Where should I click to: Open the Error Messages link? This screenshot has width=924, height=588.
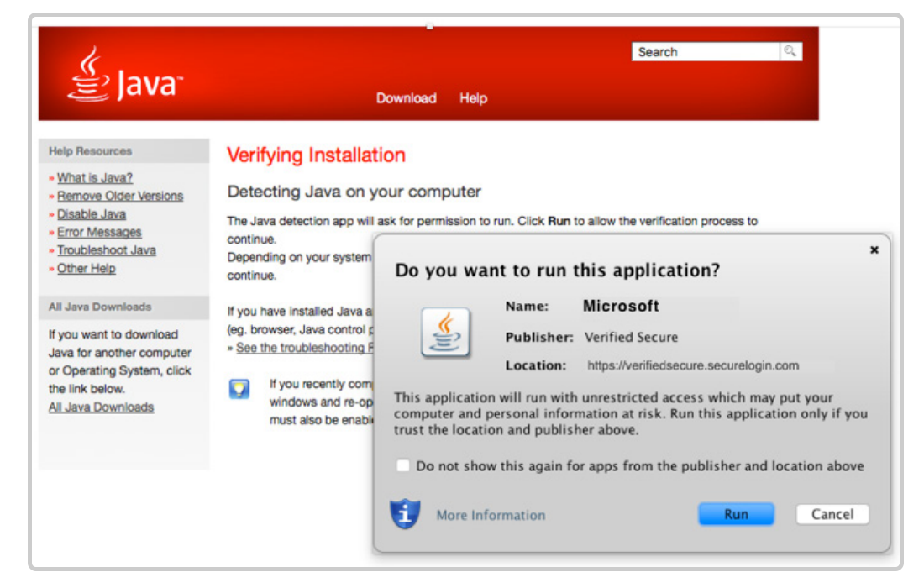click(x=99, y=232)
